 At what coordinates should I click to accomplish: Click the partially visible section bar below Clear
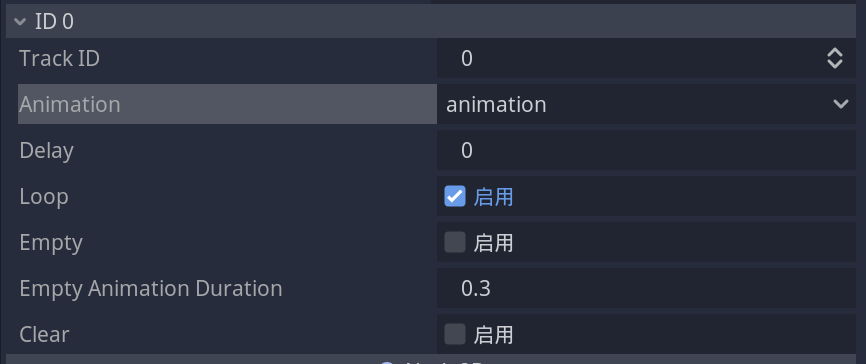tap(431, 359)
